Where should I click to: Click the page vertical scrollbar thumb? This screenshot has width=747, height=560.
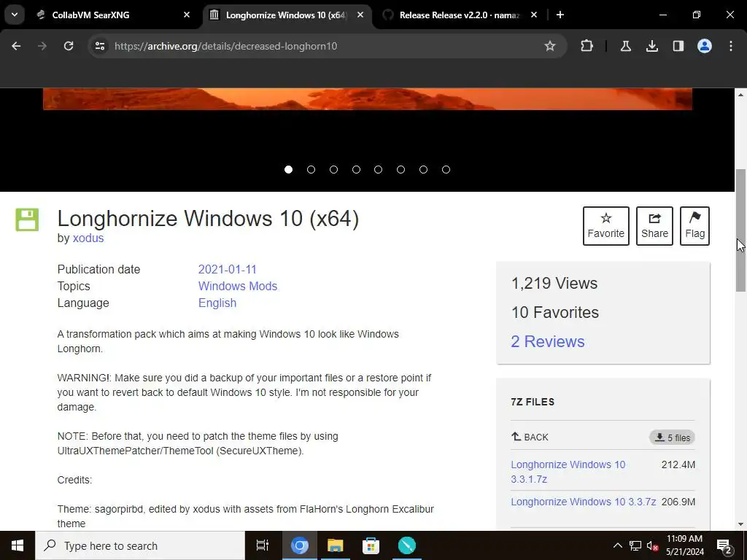click(x=741, y=230)
